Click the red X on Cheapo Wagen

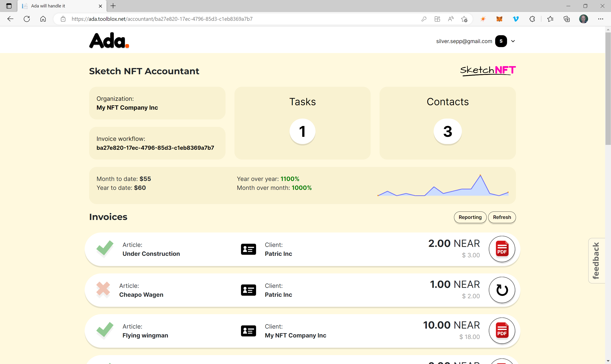coord(103,289)
